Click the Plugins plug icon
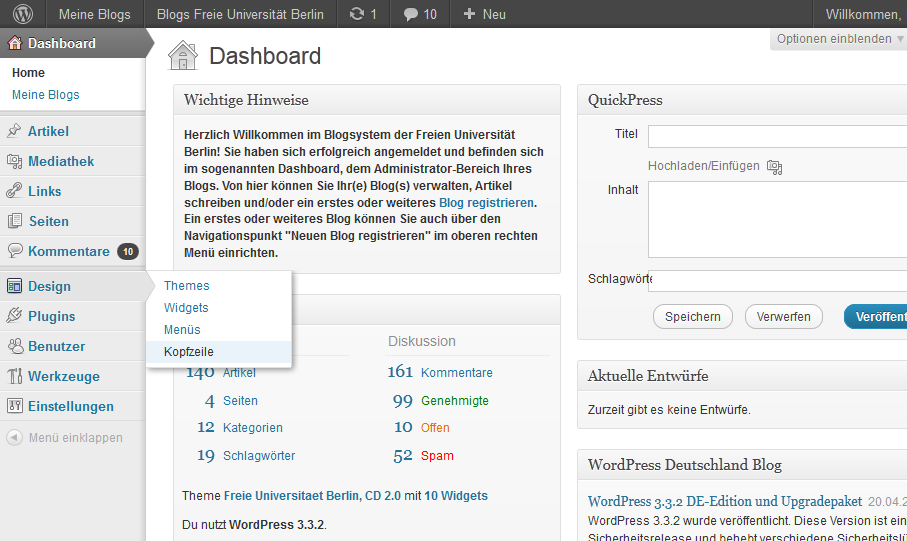The width and height of the screenshot is (907, 541). click(x=15, y=316)
